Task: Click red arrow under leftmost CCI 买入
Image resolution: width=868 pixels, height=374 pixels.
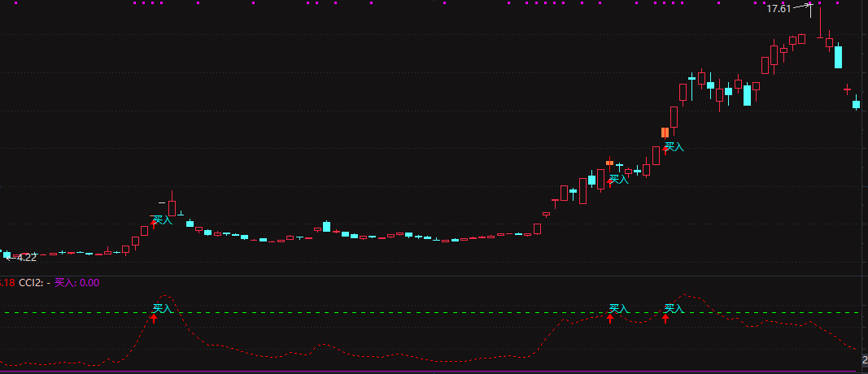Action: (x=154, y=318)
